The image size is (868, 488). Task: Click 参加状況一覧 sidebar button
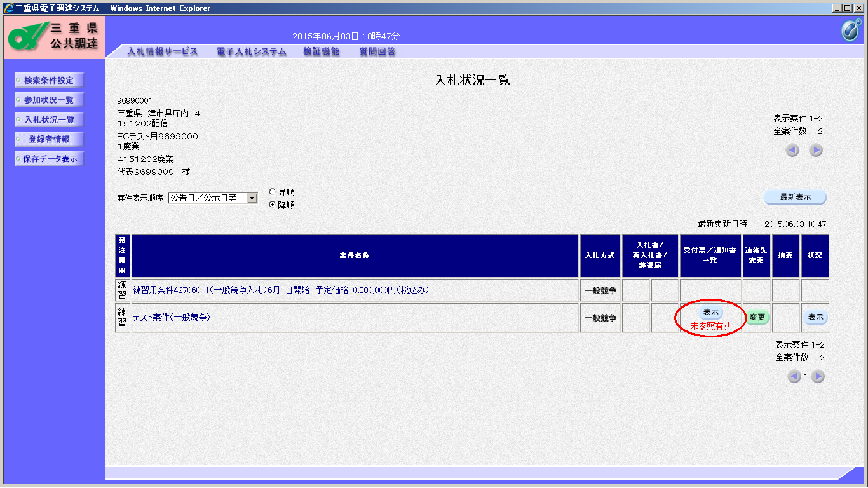49,100
